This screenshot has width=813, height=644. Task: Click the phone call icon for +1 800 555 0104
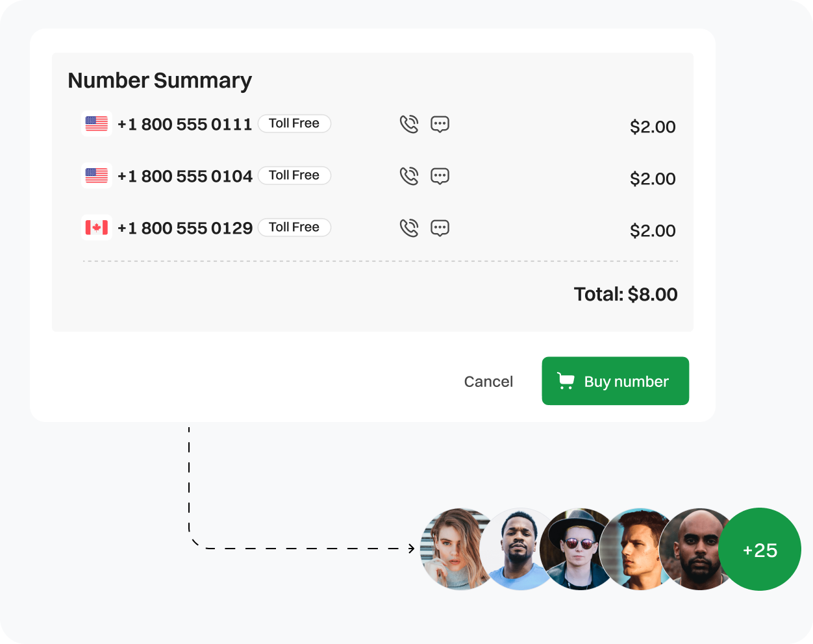(x=409, y=175)
